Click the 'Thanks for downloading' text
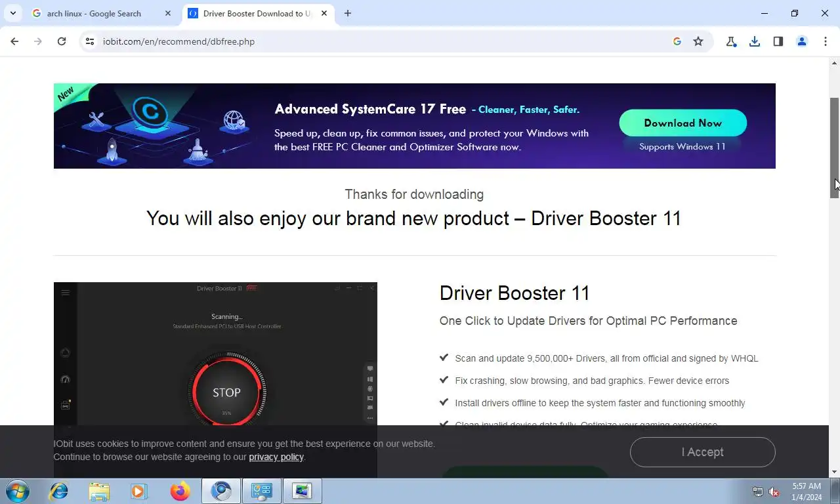This screenshot has height=504, width=840. pyautogui.click(x=414, y=194)
